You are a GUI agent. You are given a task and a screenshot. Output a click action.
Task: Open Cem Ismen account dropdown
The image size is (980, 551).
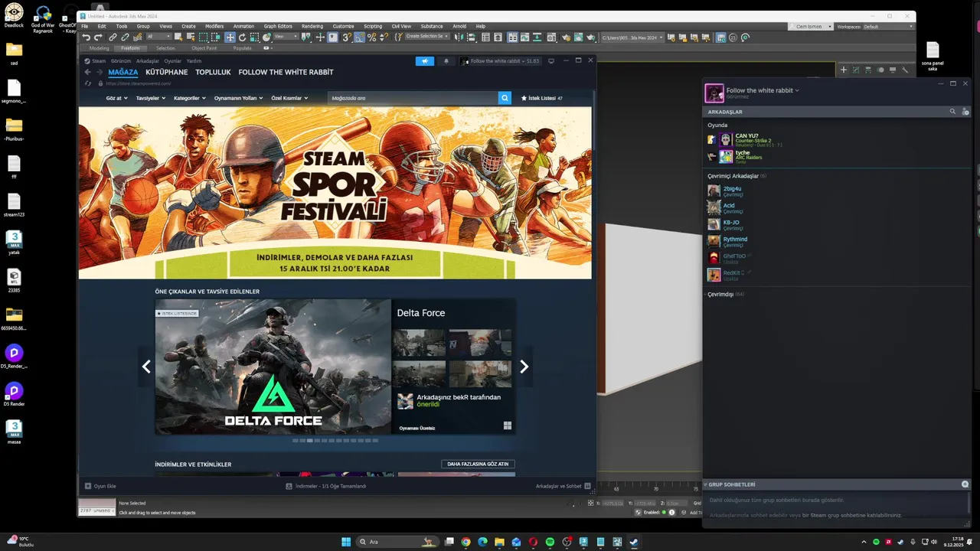coord(812,27)
